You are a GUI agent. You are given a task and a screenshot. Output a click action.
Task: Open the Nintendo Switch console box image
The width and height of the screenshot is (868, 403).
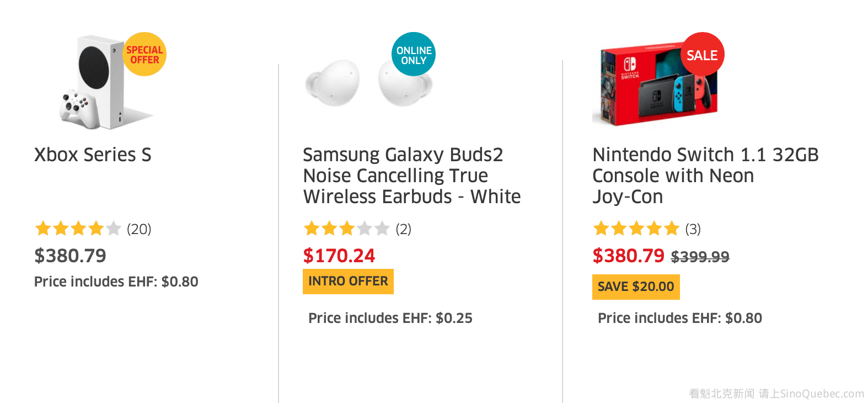(x=651, y=88)
